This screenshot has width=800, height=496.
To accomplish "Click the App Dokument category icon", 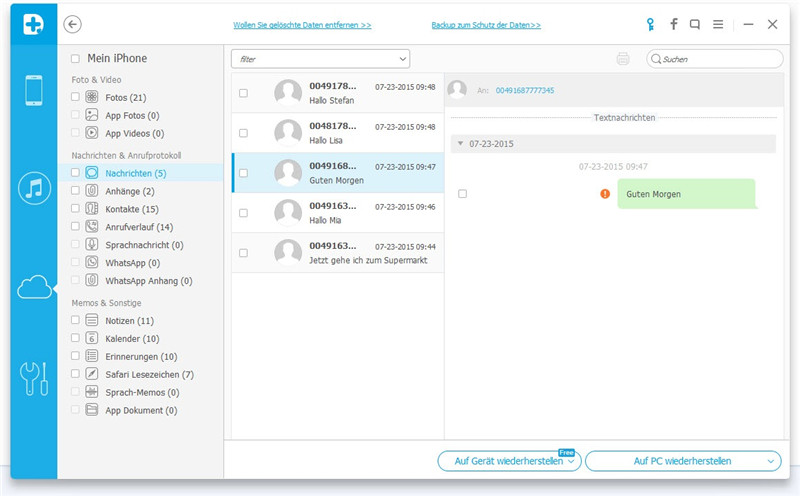I will (x=92, y=410).
